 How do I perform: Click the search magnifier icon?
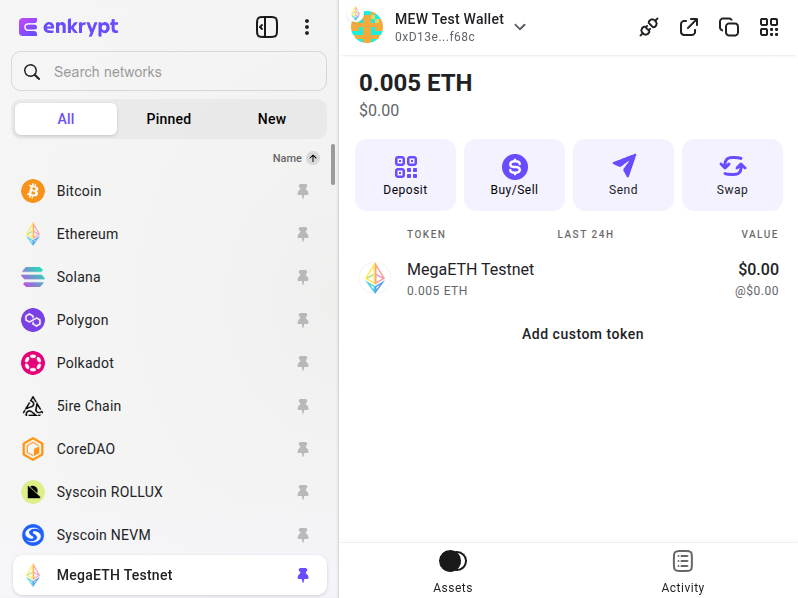[x=32, y=72]
